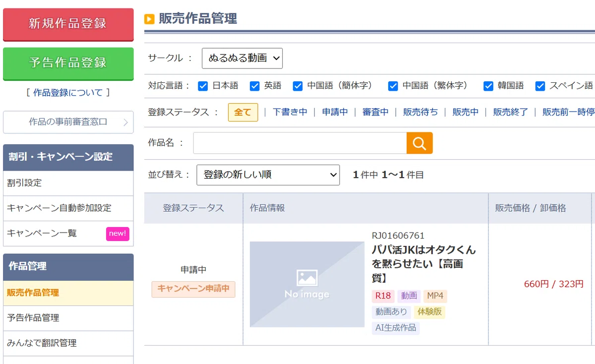Open the 並び替え sort dropdown
The height and width of the screenshot is (364, 595).
pyautogui.click(x=268, y=175)
